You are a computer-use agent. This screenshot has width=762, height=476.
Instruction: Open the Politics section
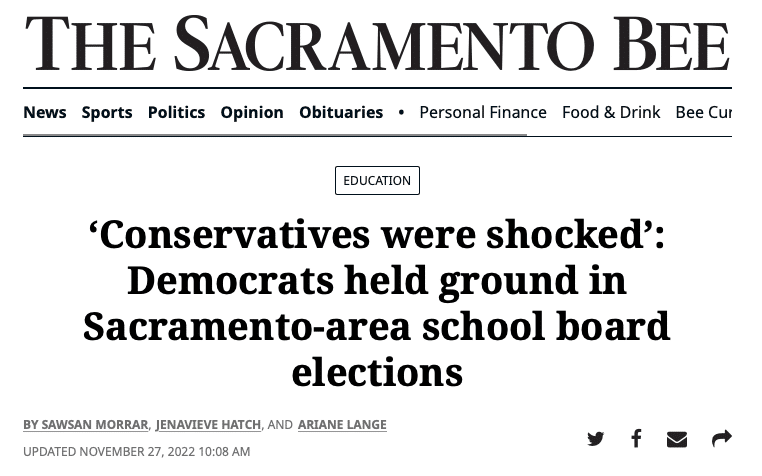coord(176,112)
